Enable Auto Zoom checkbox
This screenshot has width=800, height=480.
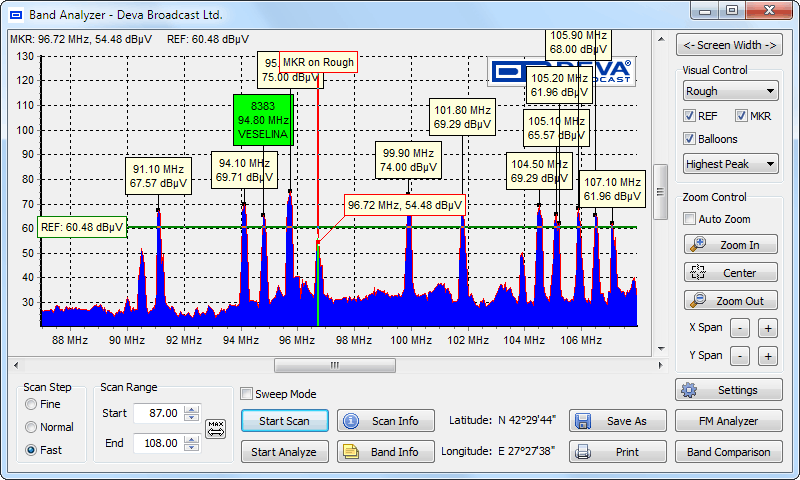pos(690,219)
